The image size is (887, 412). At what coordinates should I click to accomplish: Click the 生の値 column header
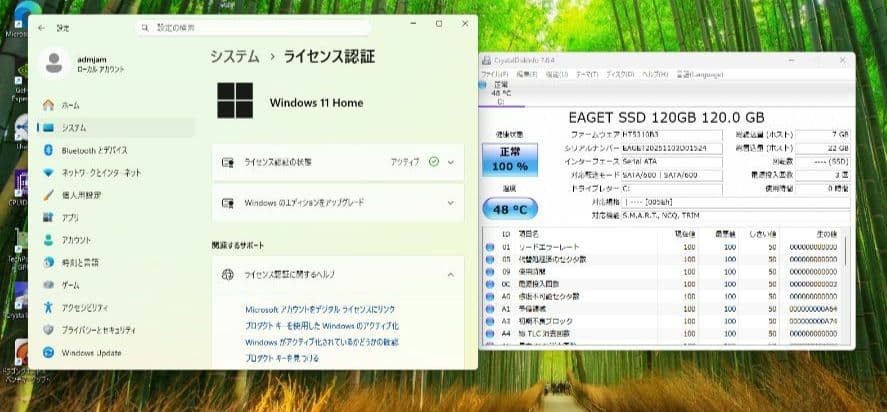[x=826, y=234]
